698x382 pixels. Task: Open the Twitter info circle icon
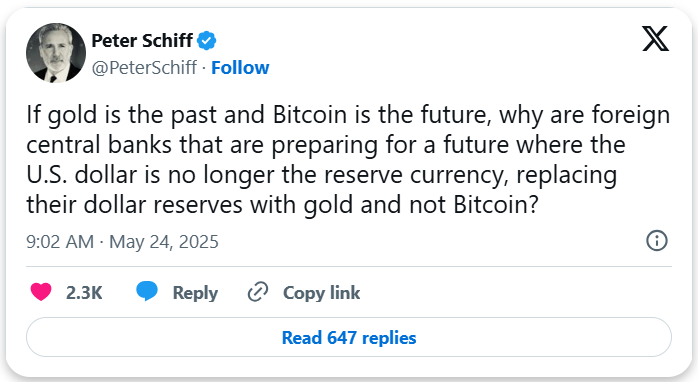657,241
